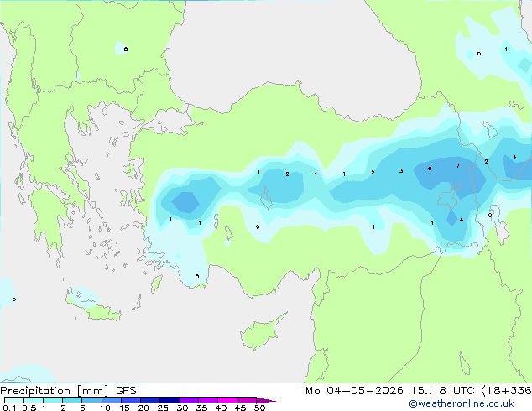This screenshot has width=532, height=411.
Task: Pick the 15–20 mm legend color box
Action: pos(130,400)
